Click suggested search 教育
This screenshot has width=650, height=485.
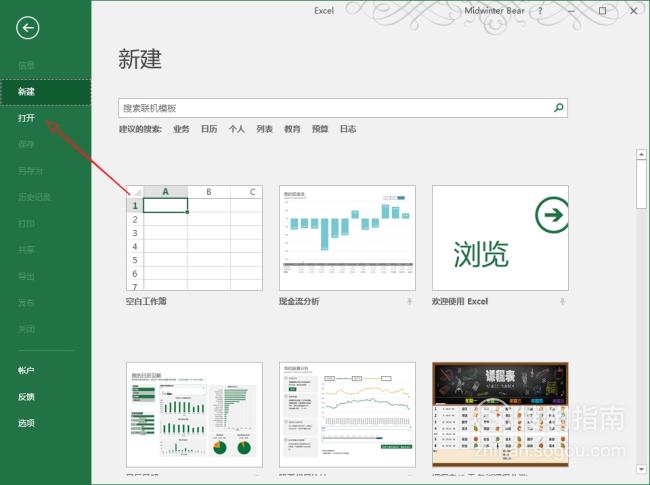click(x=292, y=129)
